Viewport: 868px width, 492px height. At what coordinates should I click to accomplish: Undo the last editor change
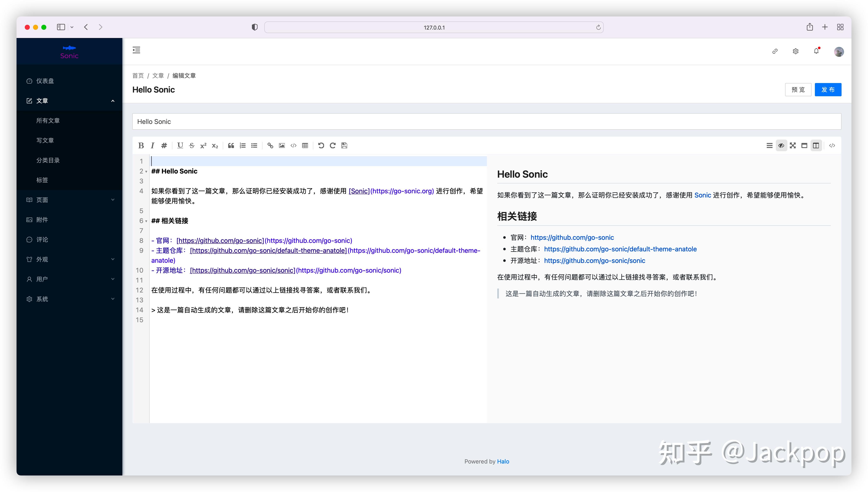tap(321, 146)
